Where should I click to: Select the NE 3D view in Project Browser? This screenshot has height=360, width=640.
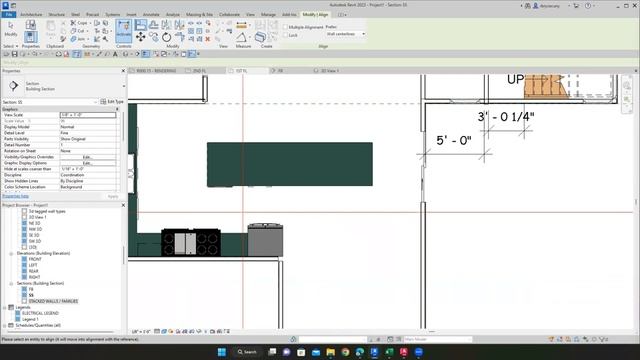pyautogui.click(x=34, y=223)
